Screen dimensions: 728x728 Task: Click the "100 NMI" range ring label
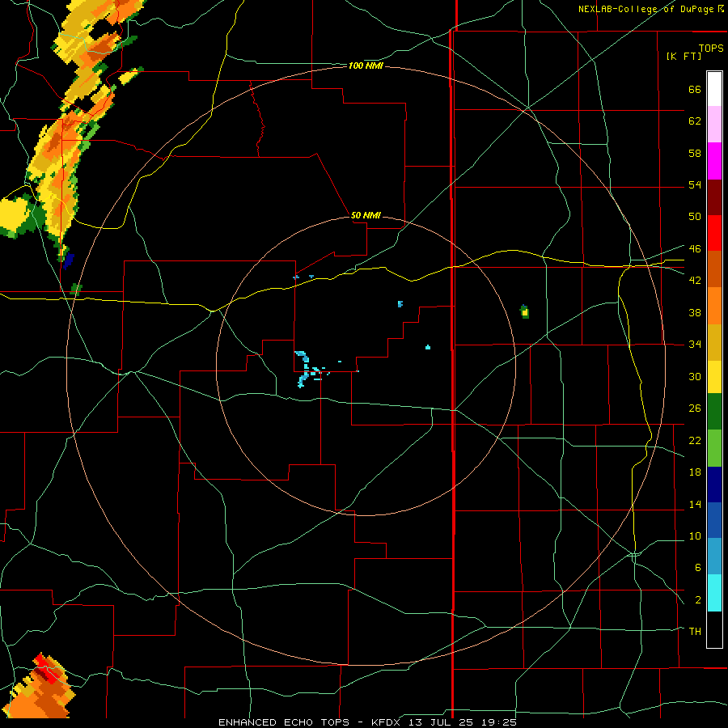[x=366, y=66]
